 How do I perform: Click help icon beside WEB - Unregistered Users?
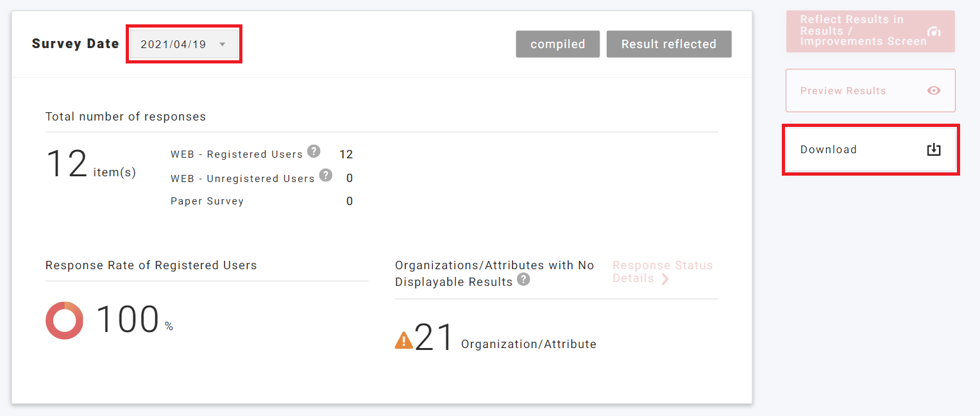coord(326,175)
